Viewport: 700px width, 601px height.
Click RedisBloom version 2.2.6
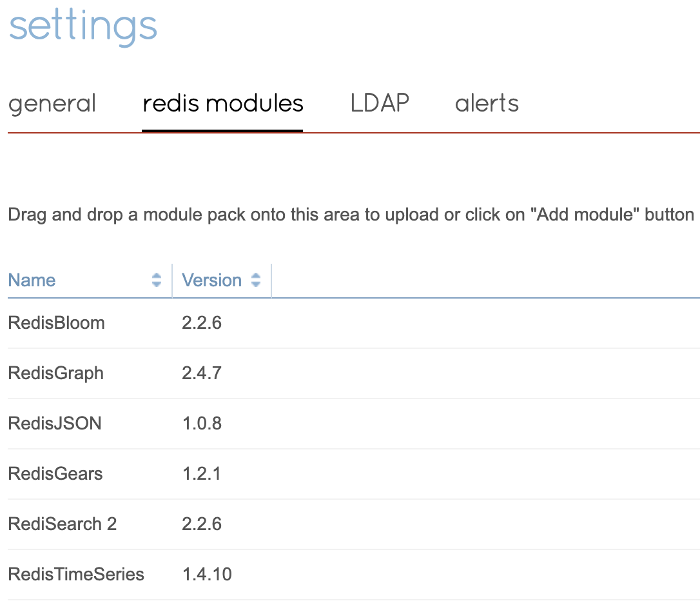202,323
